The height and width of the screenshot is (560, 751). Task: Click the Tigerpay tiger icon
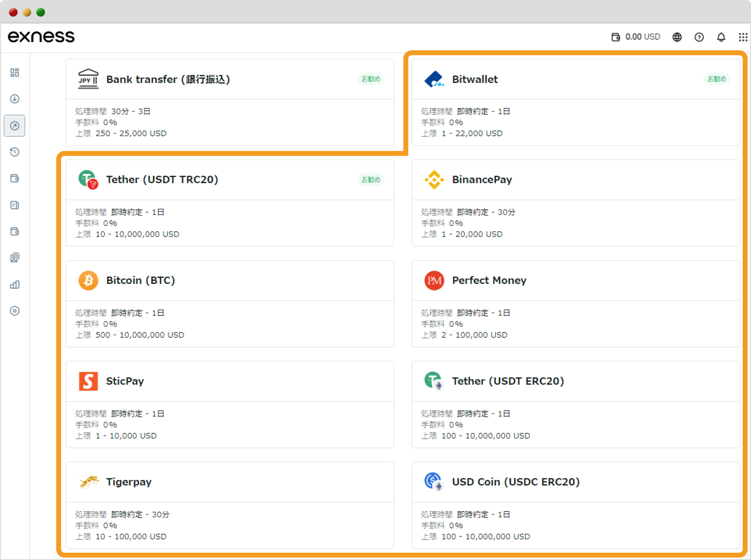[88, 482]
